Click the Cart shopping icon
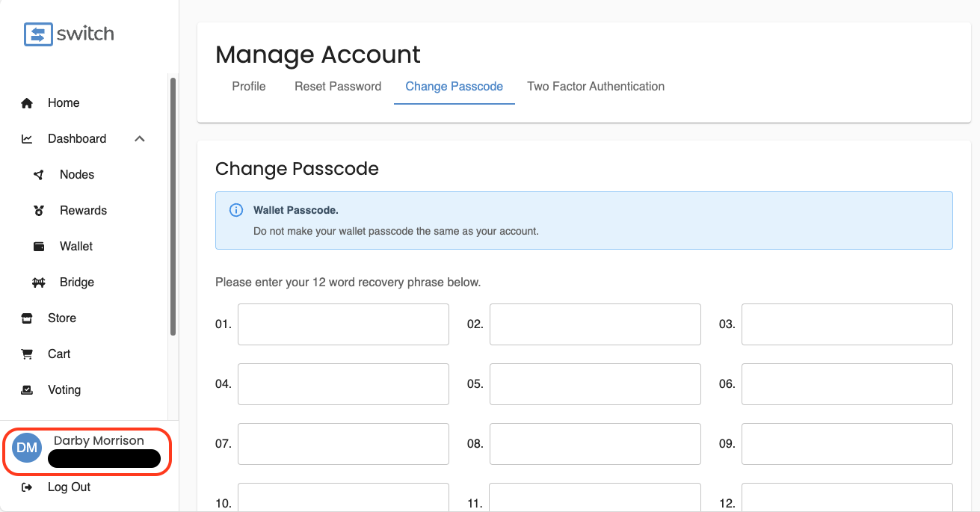The width and height of the screenshot is (980, 512). pos(27,354)
